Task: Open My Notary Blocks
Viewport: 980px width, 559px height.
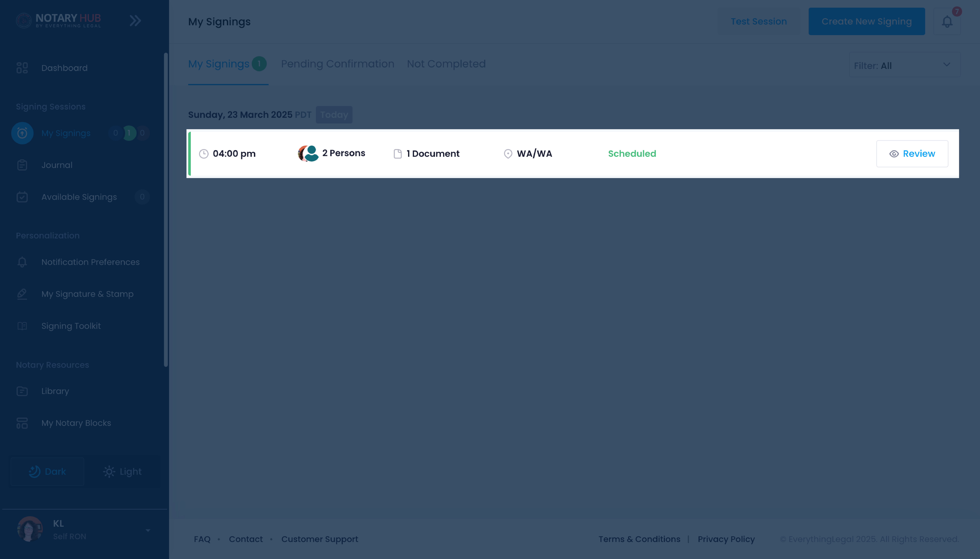Action: coord(76,423)
